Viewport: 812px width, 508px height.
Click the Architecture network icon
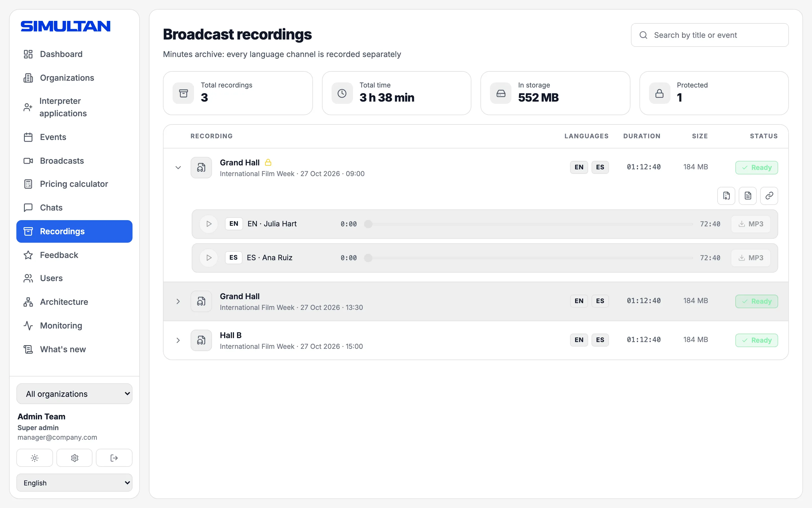[x=28, y=302]
